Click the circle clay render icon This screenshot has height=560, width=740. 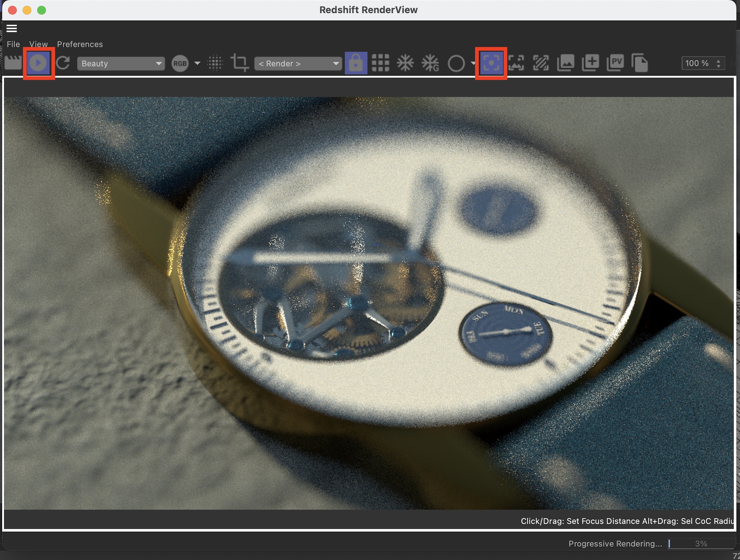coord(456,63)
